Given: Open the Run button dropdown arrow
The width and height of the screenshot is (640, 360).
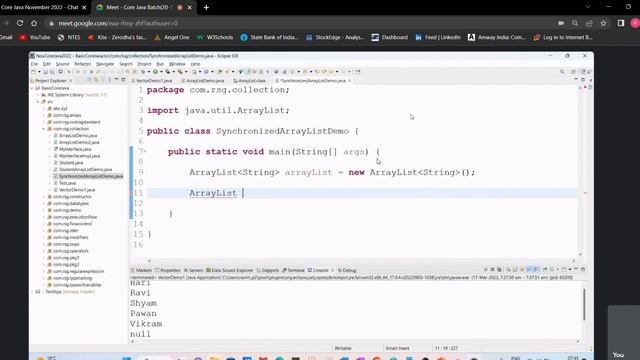Looking at the screenshot, I should (160, 72).
